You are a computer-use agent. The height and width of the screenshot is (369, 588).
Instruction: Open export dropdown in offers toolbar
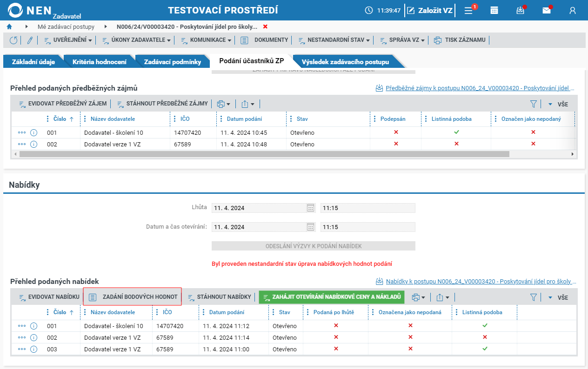tap(443, 297)
